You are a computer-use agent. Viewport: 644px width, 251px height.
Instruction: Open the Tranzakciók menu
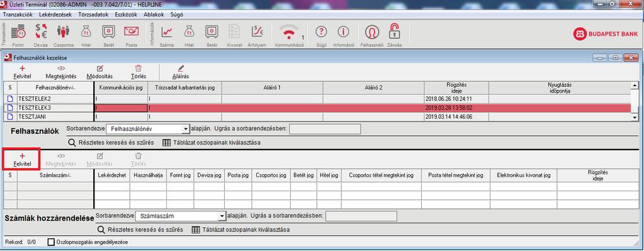(18, 14)
